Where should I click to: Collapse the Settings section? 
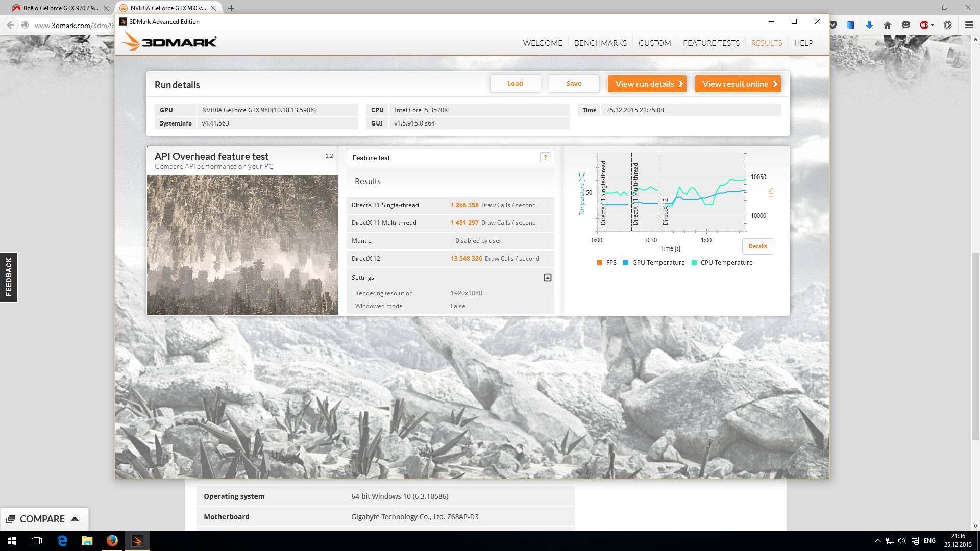coord(547,278)
